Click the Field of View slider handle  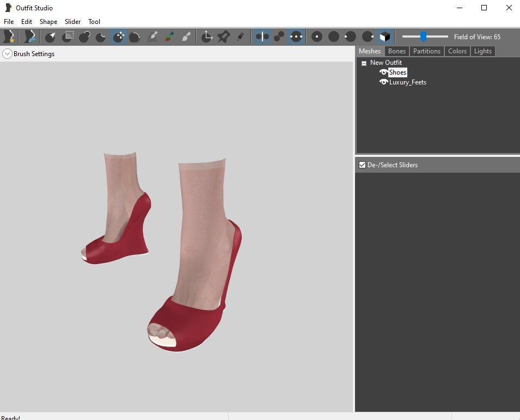[x=423, y=36]
